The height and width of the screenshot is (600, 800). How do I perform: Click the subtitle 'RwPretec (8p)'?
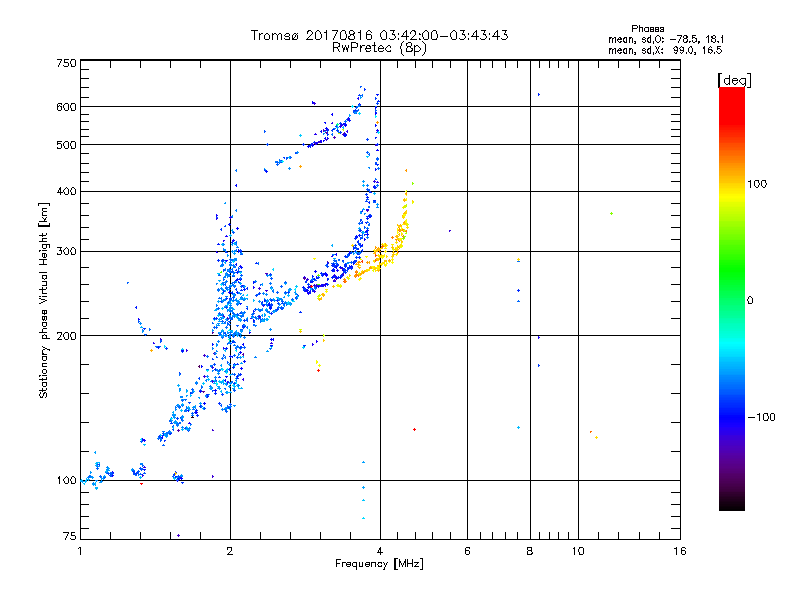click(x=379, y=48)
